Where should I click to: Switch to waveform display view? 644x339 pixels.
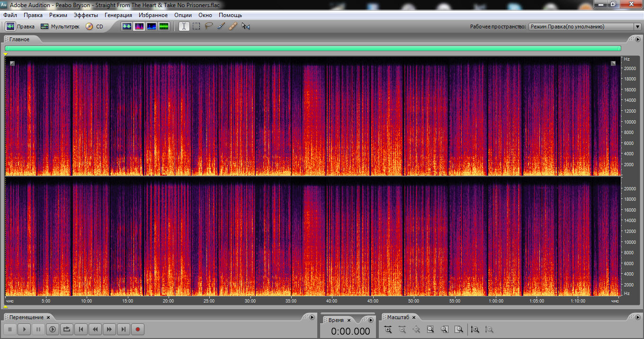pyautogui.click(x=127, y=27)
